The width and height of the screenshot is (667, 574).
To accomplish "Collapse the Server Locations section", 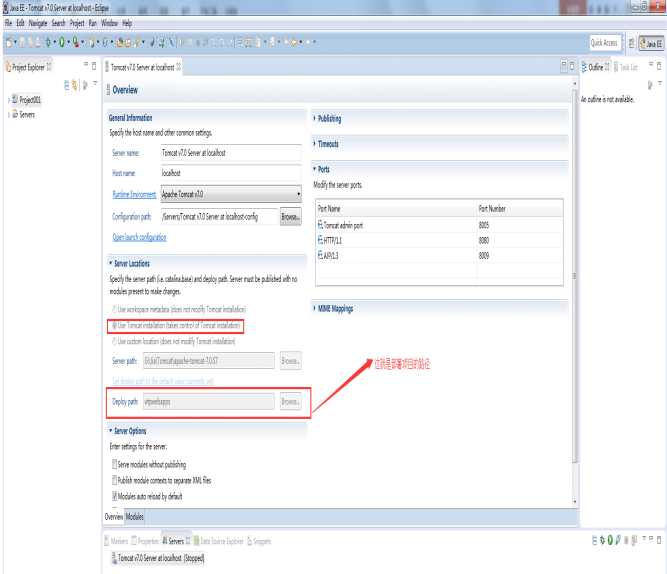I will pyautogui.click(x=111, y=263).
